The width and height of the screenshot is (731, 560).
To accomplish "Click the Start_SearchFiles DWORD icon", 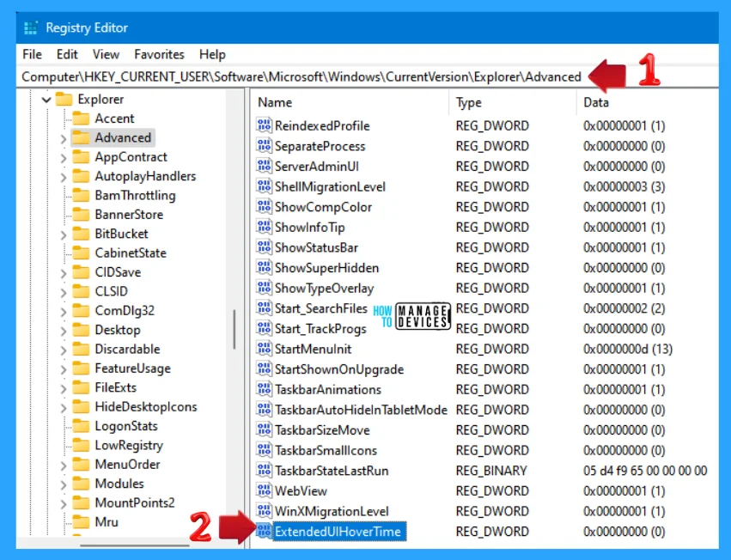I will click(264, 308).
